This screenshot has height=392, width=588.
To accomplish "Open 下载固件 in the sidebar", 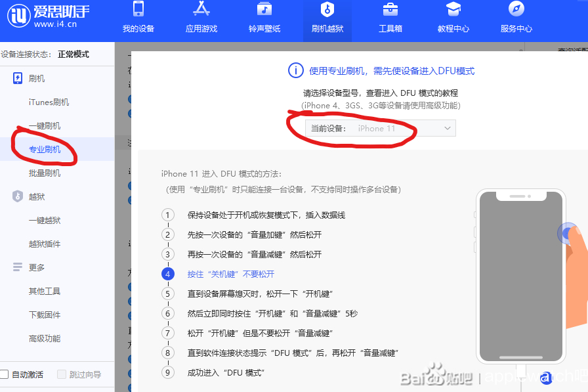I will pos(45,315).
